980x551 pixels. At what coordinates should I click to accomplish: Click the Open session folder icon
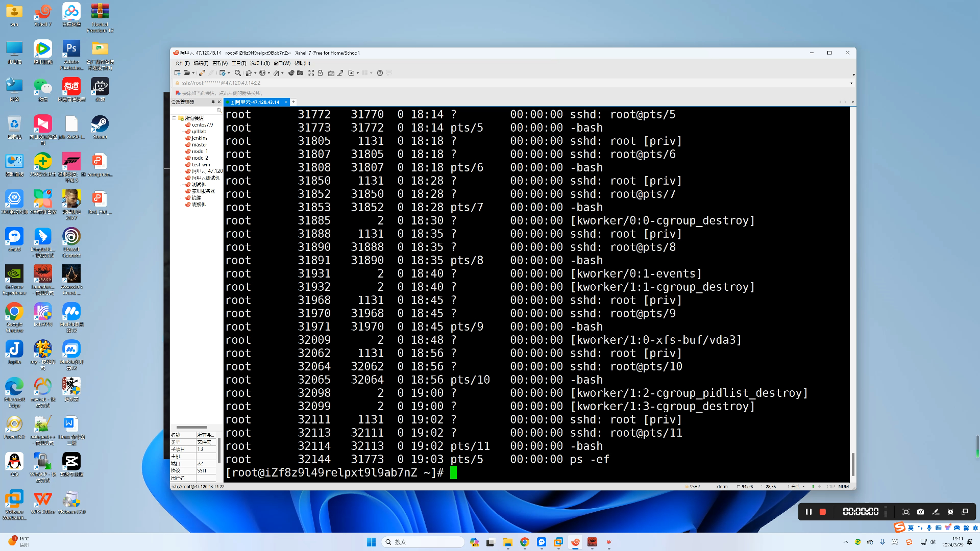coord(187,73)
